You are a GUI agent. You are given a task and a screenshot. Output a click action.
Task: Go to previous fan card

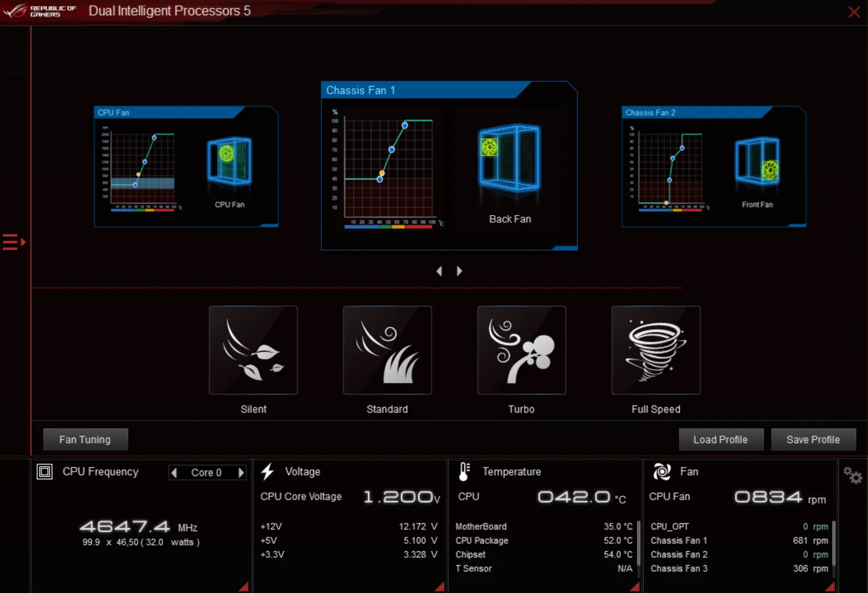[x=439, y=271]
